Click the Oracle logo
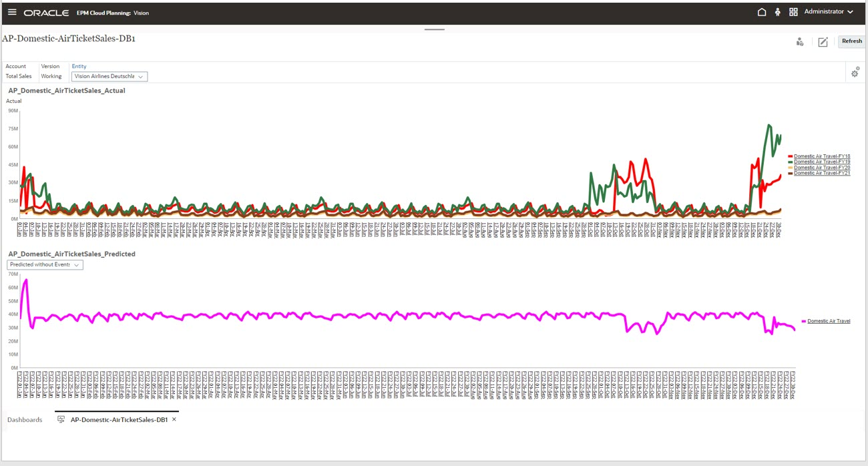868x466 pixels. tap(47, 11)
